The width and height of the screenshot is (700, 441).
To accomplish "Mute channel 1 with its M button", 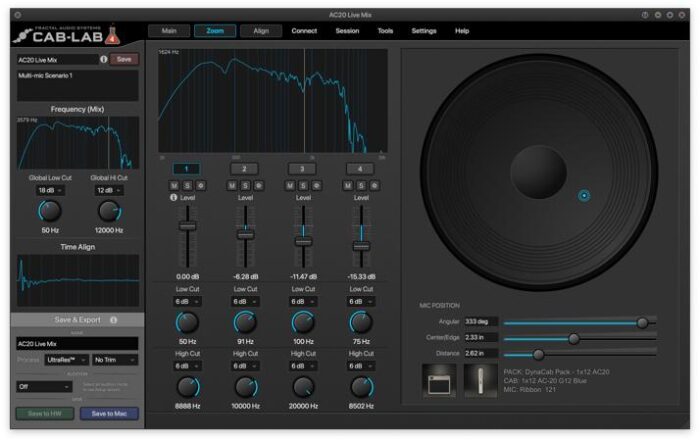I will [x=175, y=185].
